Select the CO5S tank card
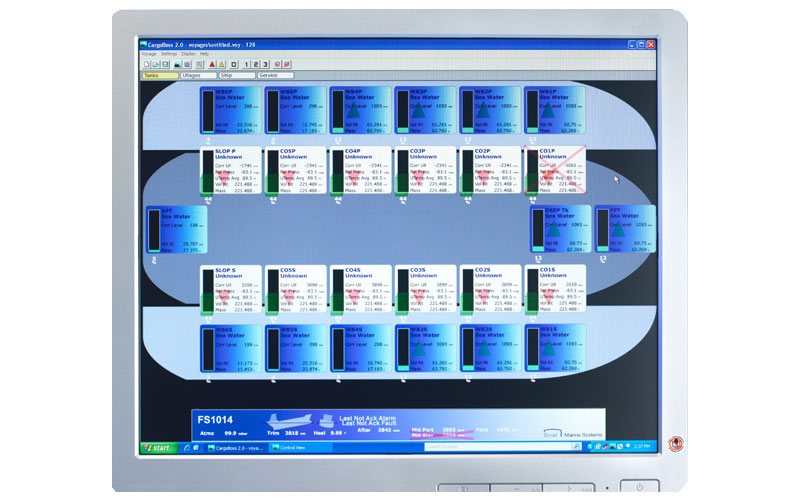Viewport: 800px width, 500px height. 295,289
